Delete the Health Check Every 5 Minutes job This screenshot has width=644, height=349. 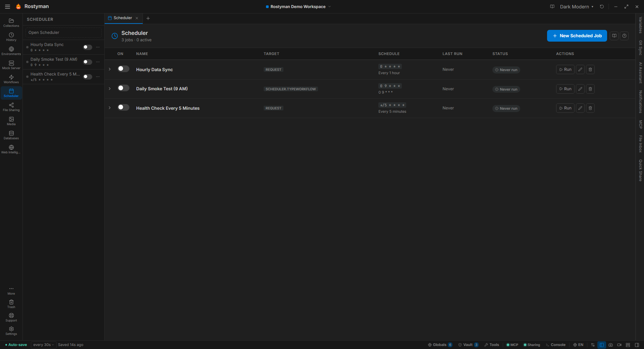[x=590, y=108]
